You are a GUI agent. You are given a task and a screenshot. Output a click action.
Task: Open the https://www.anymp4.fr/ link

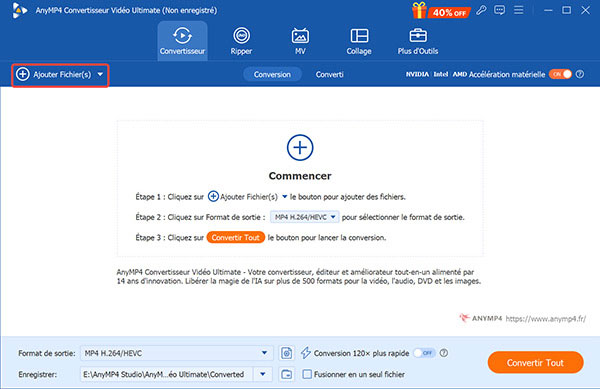[x=545, y=319]
